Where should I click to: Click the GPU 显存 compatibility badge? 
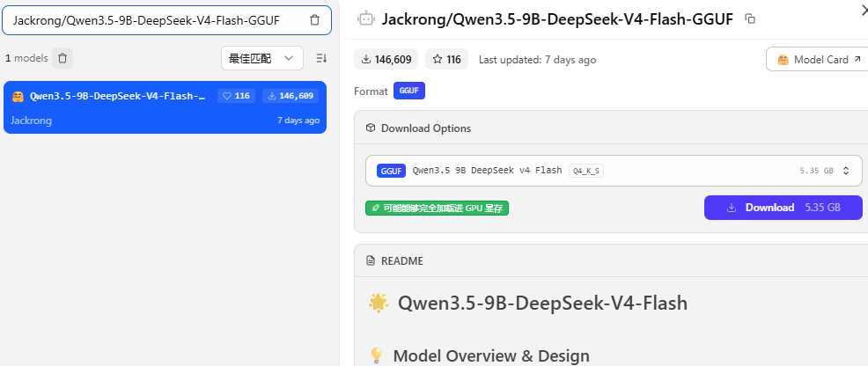437,208
